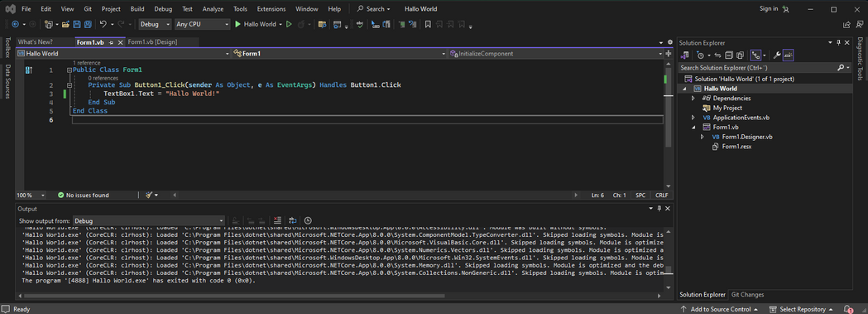Open the Analyze menu
The width and height of the screenshot is (868, 314).
tap(213, 9)
